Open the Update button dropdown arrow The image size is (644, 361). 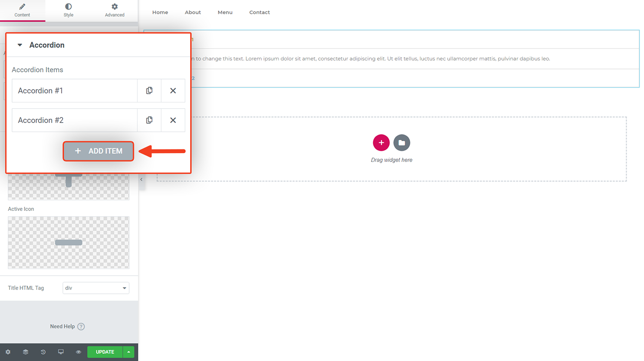coord(128,352)
